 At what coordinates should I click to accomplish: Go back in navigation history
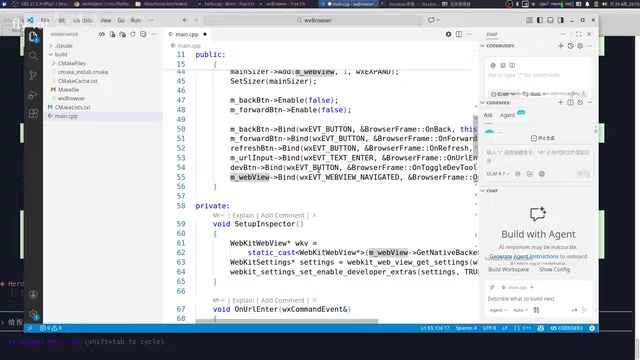click(x=185, y=20)
